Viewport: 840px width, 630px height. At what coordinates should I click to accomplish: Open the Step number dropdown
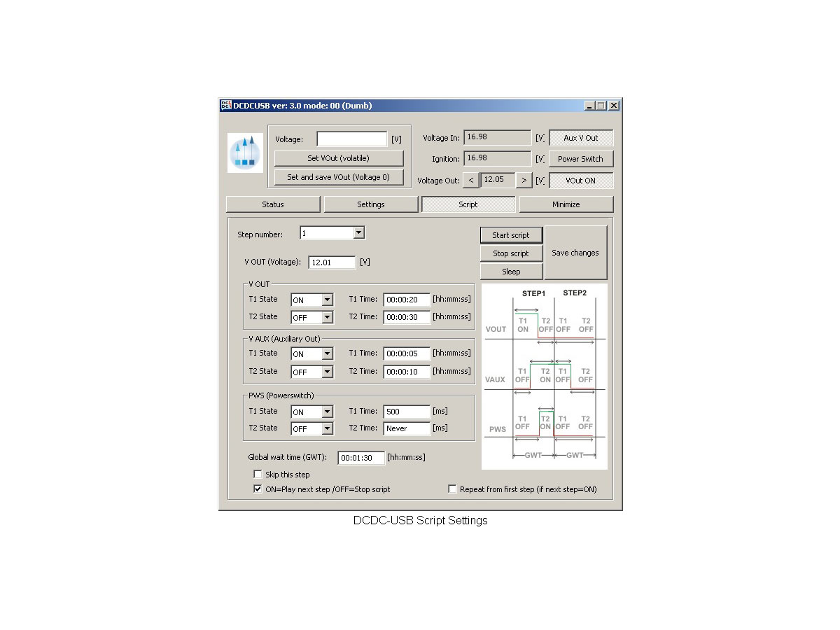pos(358,233)
